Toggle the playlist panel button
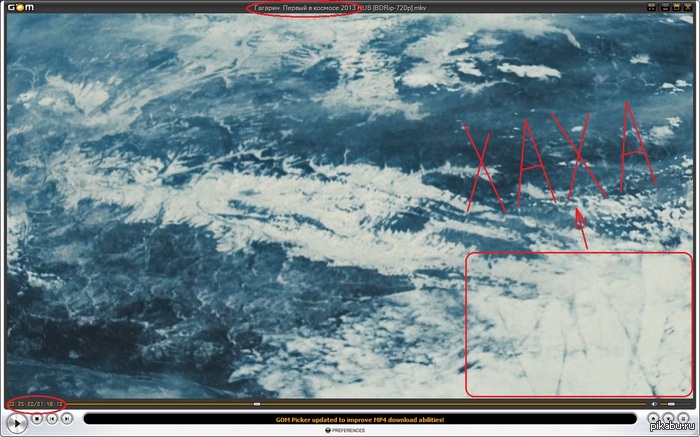This screenshot has height=437, width=700. (682, 419)
